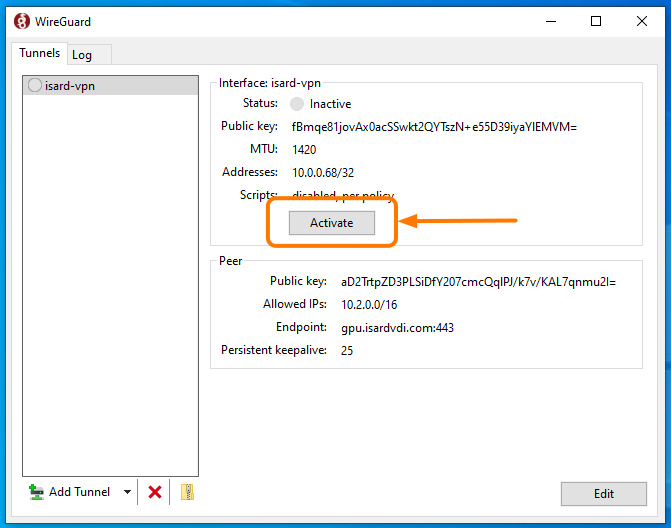Select the Tunnels tab
Viewport: 671px width, 528px height.
point(40,54)
